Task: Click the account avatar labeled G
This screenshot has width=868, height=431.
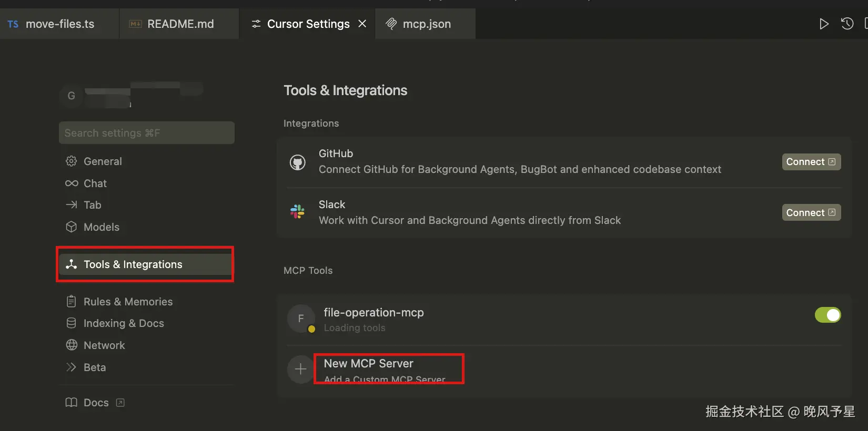Action: tap(72, 96)
